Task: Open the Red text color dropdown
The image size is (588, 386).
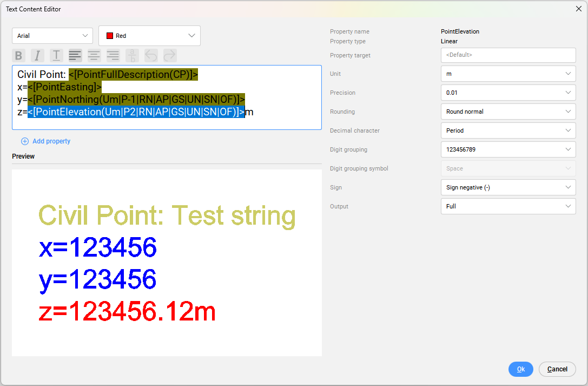Action: (149, 36)
